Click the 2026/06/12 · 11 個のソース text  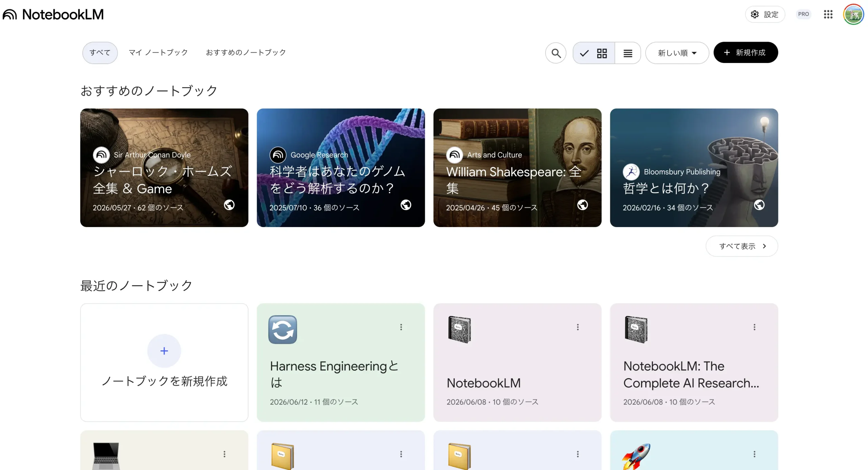314,402
